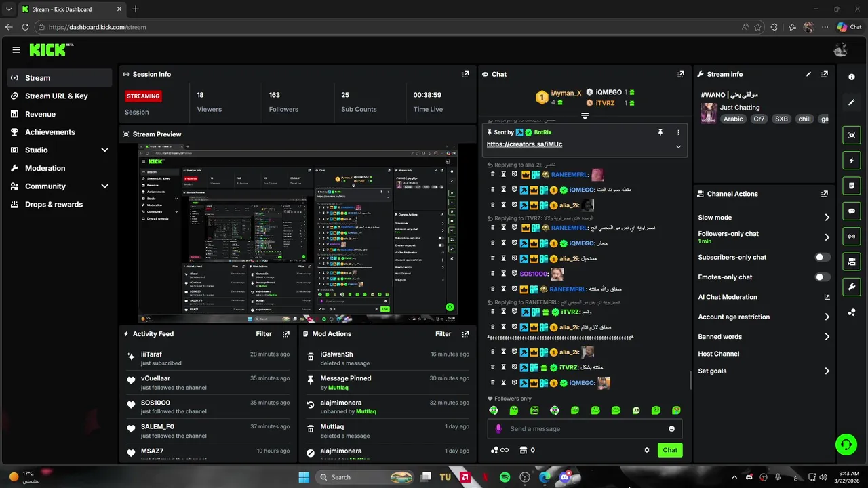The image size is (868, 488).
Task: Pop out the Activity Feed panel
Action: pyautogui.click(x=286, y=334)
